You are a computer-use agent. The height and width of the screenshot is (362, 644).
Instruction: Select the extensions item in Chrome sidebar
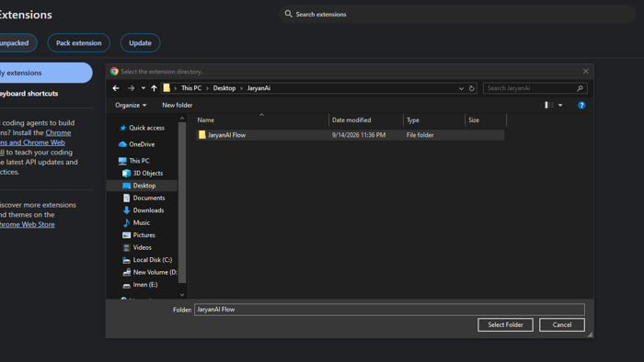pos(46,73)
